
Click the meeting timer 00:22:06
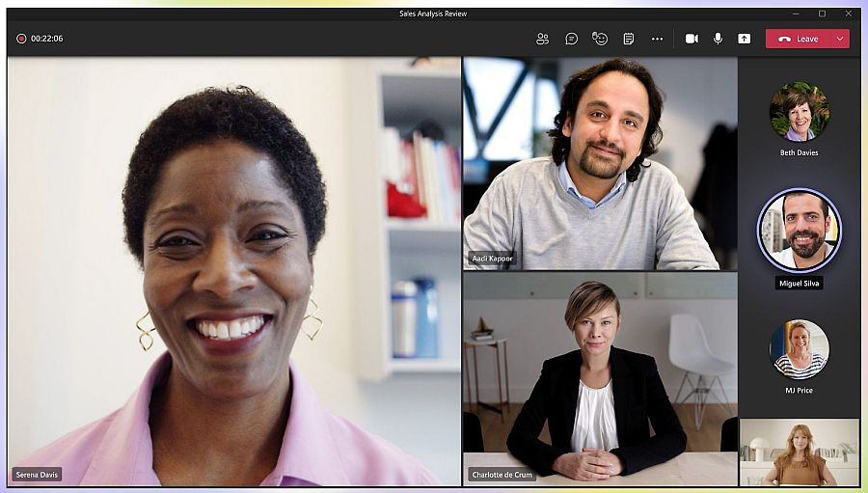tap(47, 39)
